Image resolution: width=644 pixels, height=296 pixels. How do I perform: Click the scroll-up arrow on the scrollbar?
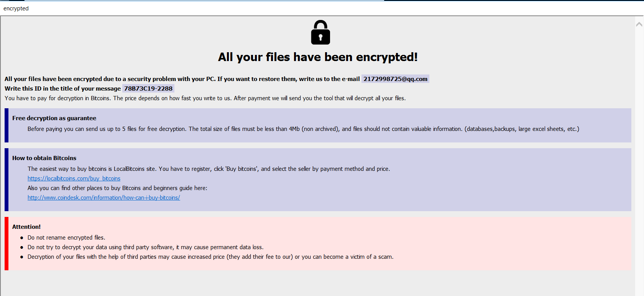click(x=639, y=25)
